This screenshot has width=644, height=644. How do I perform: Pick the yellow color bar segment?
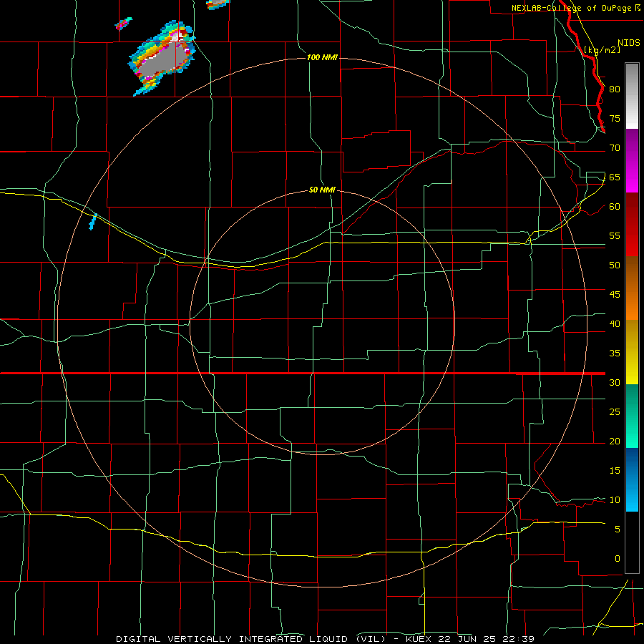[x=632, y=352]
